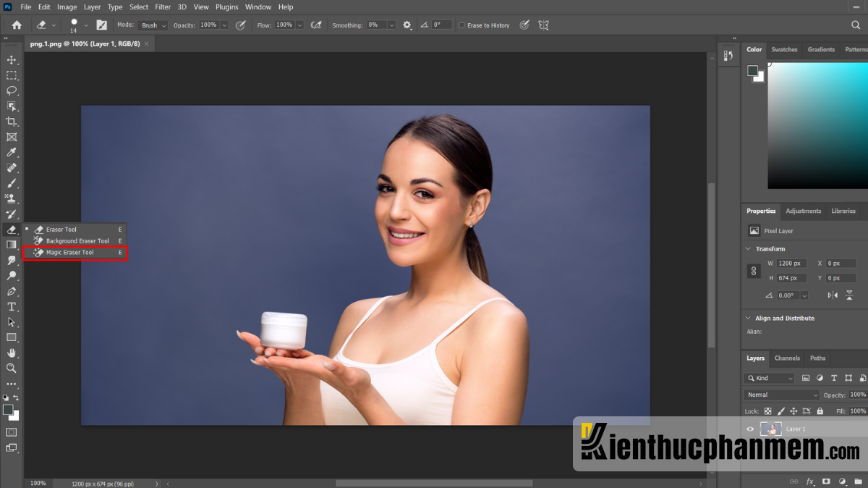Select the Rectangular Marquee tool

coord(12,75)
